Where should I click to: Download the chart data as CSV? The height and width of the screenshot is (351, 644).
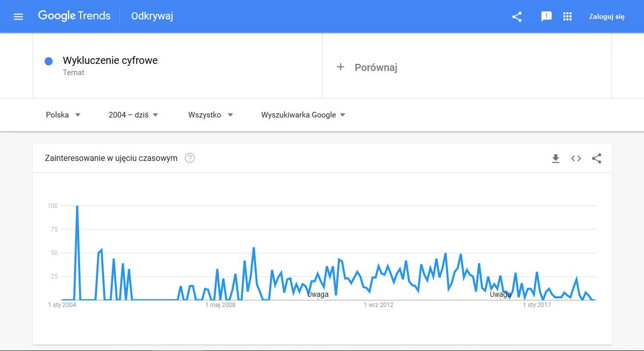tap(556, 158)
